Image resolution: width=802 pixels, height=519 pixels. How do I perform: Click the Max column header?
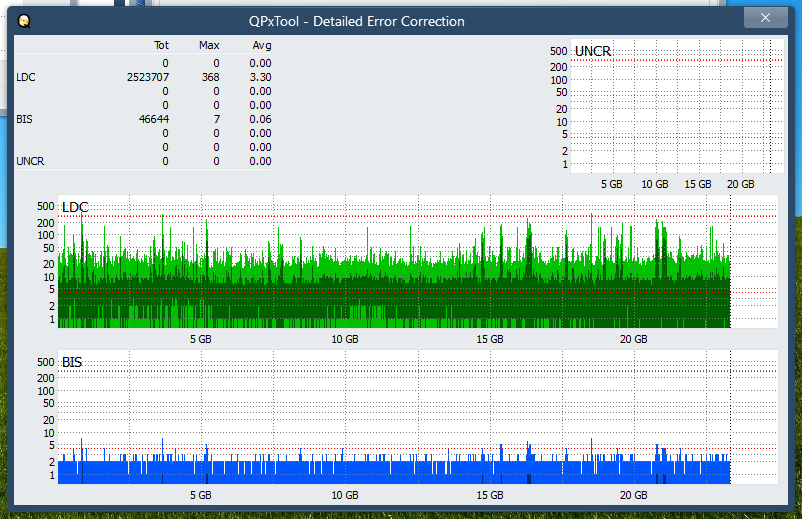tap(209, 45)
